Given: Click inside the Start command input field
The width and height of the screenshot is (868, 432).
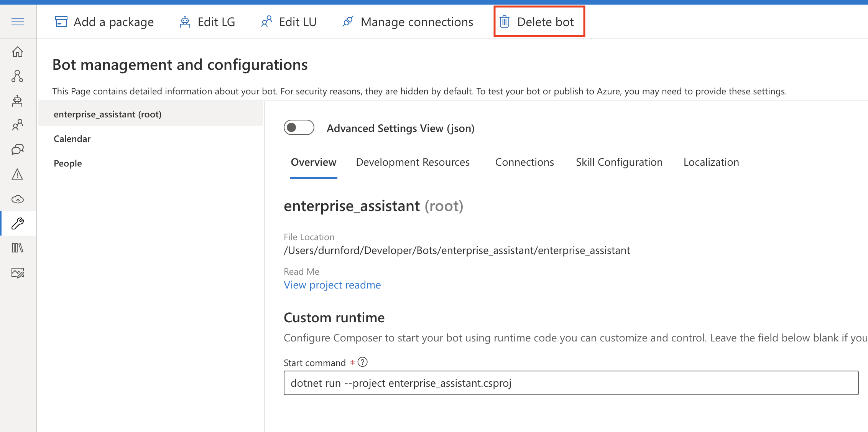Looking at the screenshot, I should [x=460, y=383].
